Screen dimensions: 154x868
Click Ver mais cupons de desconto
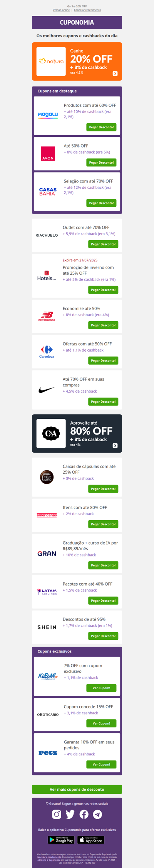point(77,789)
